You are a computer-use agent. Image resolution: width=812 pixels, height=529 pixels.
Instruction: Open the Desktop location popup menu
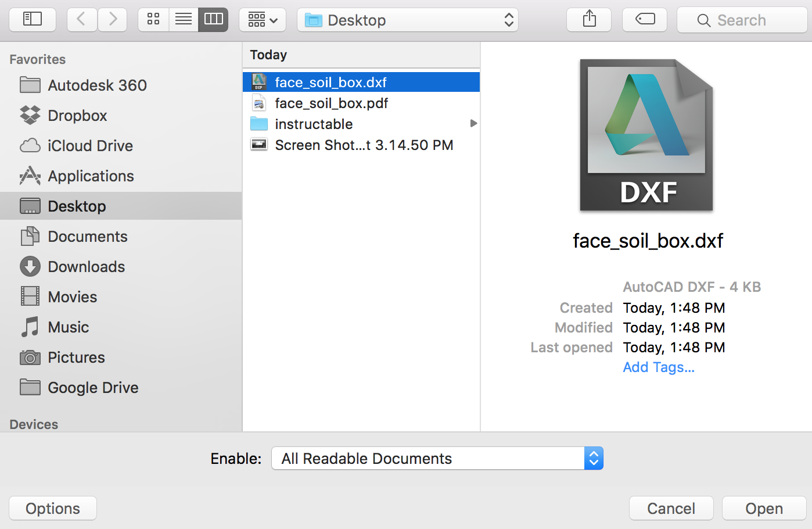(x=408, y=20)
